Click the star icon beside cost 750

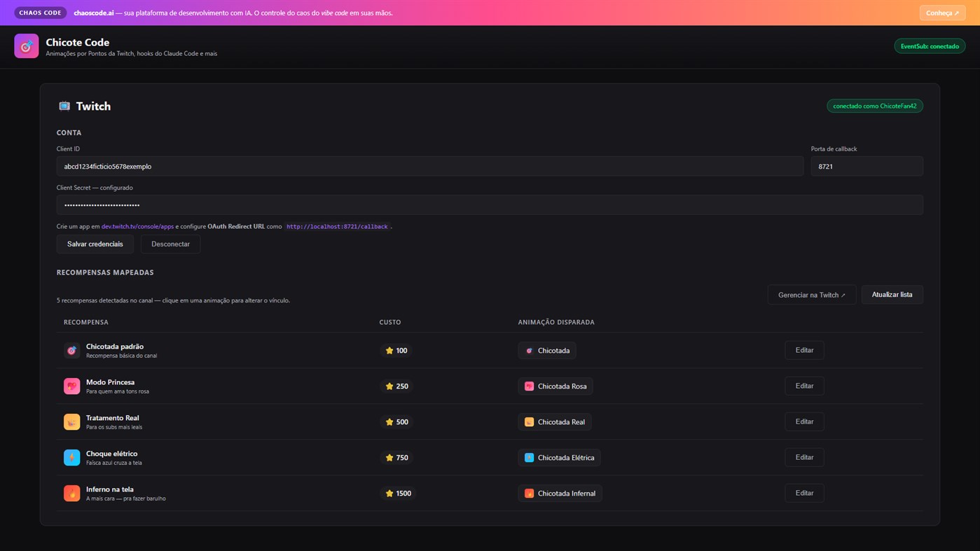389,457
